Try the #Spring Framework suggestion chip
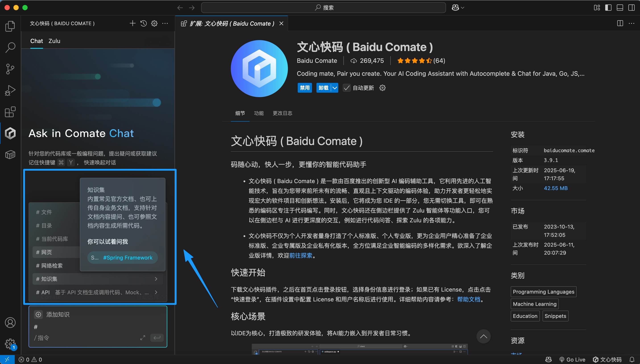640x364 pixels. tap(122, 258)
